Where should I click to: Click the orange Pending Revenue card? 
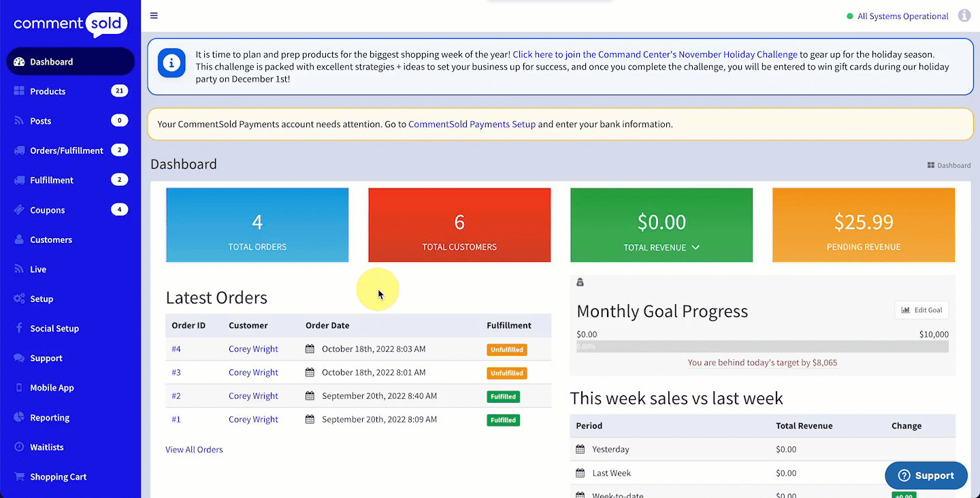[x=864, y=225]
